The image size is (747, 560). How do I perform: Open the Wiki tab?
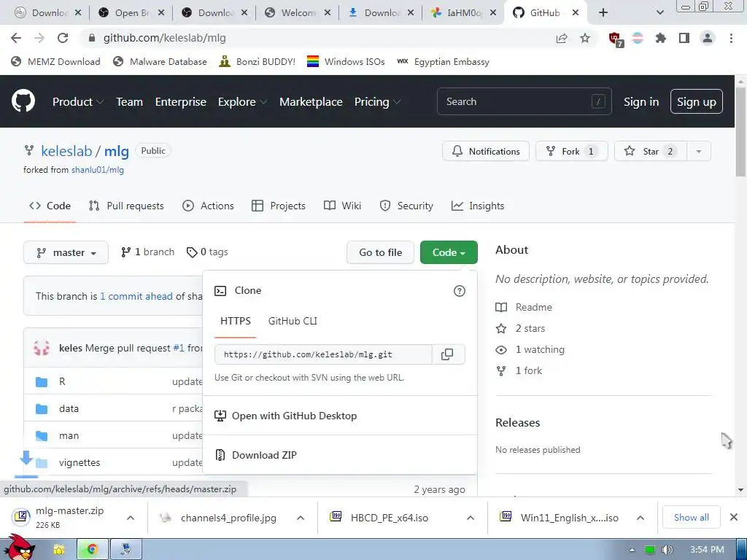pyautogui.click(x=343, y=206)
